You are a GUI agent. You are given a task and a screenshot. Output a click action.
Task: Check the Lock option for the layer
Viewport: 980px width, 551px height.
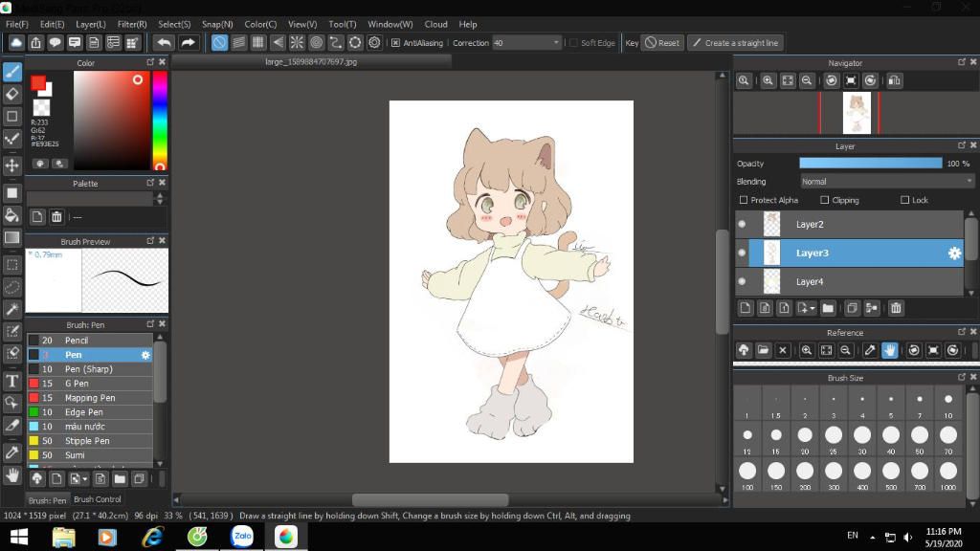click(x=904, y=200)
